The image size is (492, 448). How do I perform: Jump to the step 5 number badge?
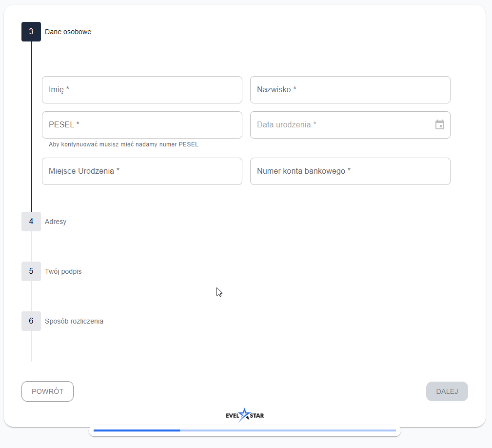[x=31, y=271]
